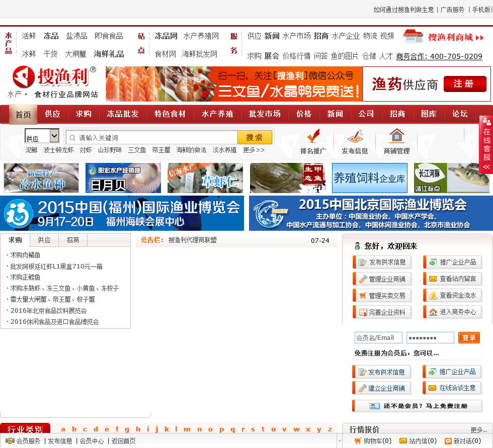Screen dimensions: 493x448
Task: Open the 供应 search type dropdown
Action: point(42,136)
